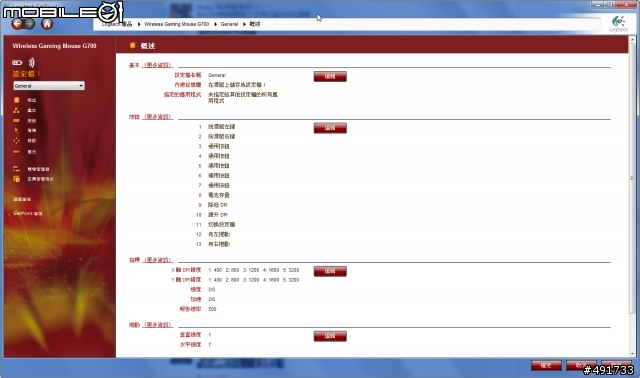Click Wireless Gaming Mouse G700 breadcrumb
The height and width of the screenshot is (378, 640).
coord(176,24)
